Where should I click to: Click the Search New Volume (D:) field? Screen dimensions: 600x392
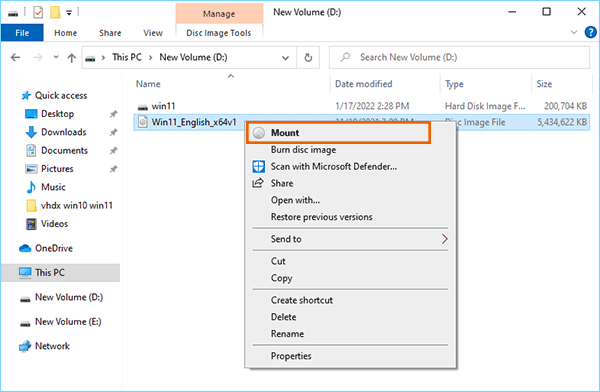[459, 58]
